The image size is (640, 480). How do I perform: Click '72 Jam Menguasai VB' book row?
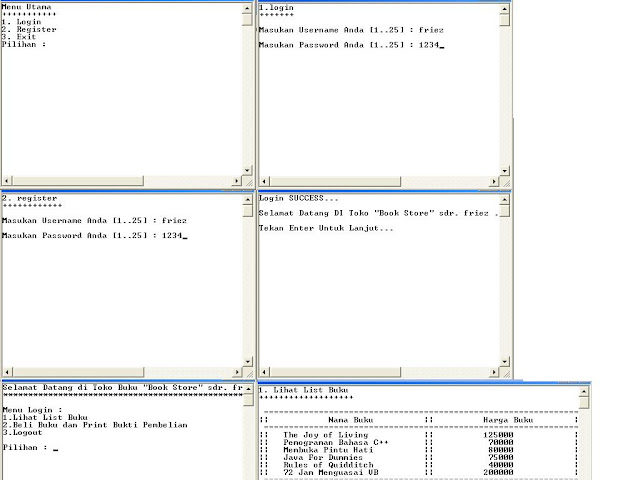tap(331, 472)
